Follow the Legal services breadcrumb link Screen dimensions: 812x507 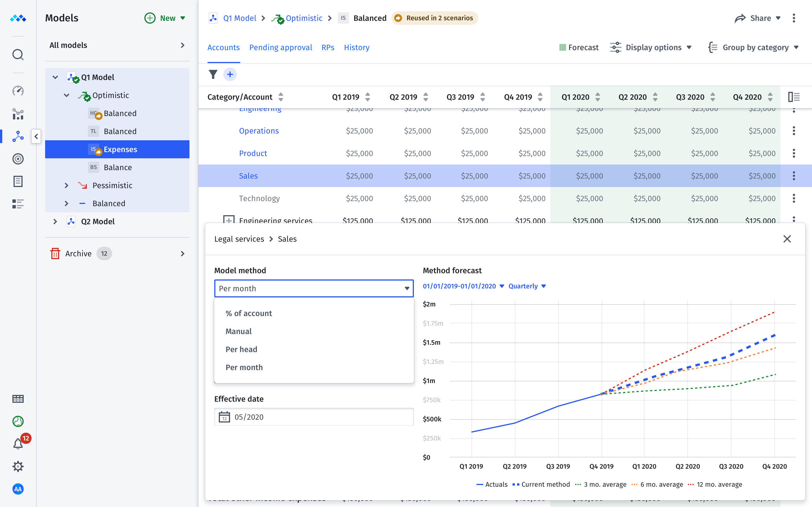tap(239, 239)
